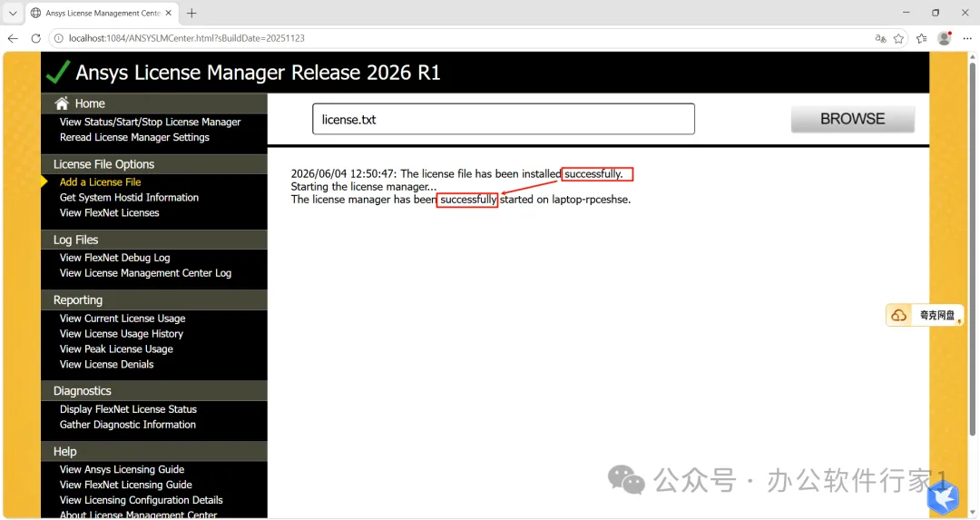Click the Help section header
The width and height of the screenshot is (980, 520).
click(x=154, y=451)
